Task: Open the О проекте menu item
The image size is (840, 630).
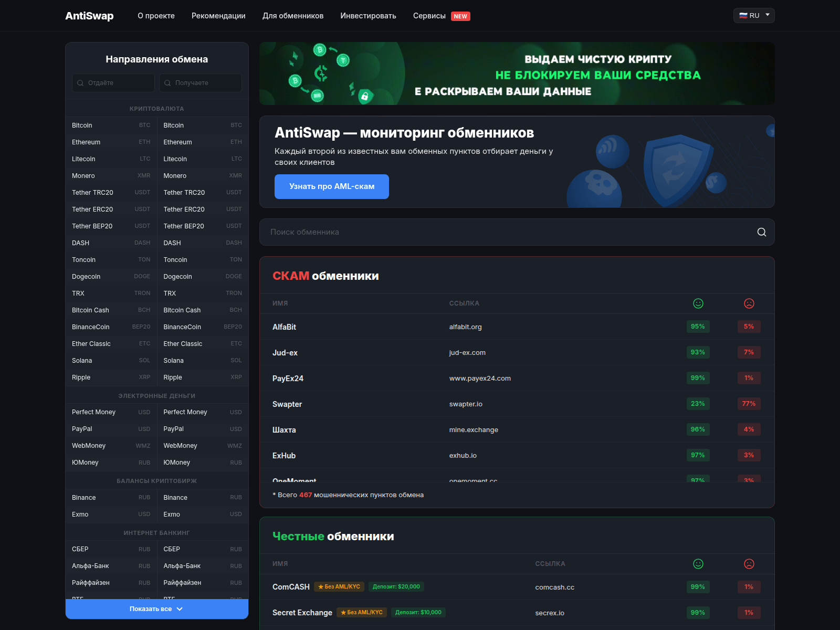Action: pos(156,16)
